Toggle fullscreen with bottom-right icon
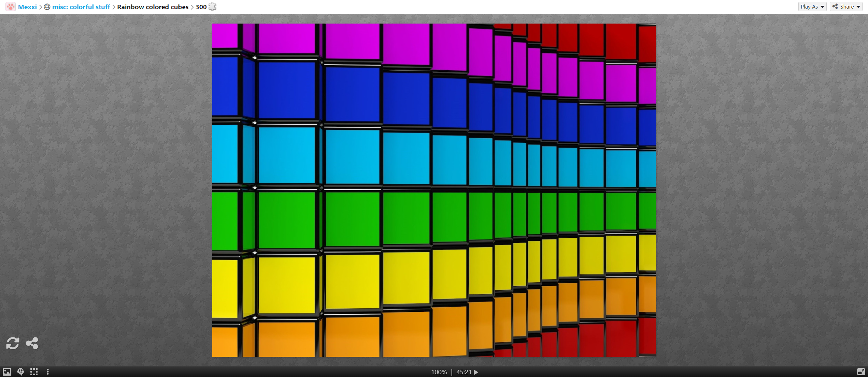The height and width of the screenshot is (377, 868). pyautogui.click(x=861, y=372)
